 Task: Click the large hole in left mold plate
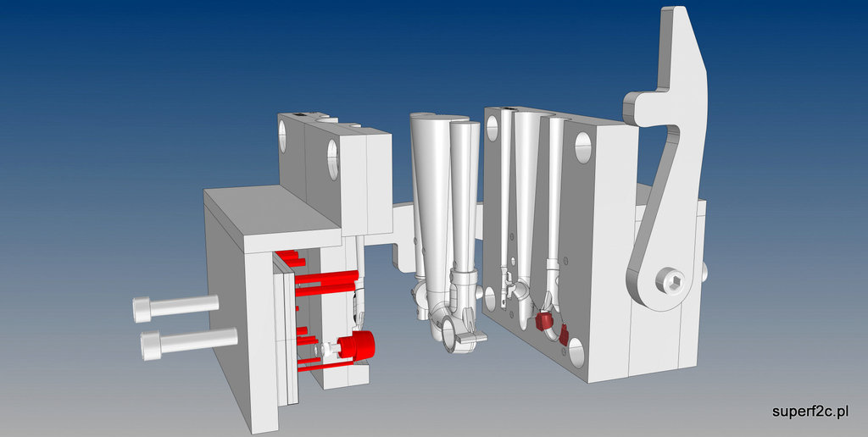[333, 158]
